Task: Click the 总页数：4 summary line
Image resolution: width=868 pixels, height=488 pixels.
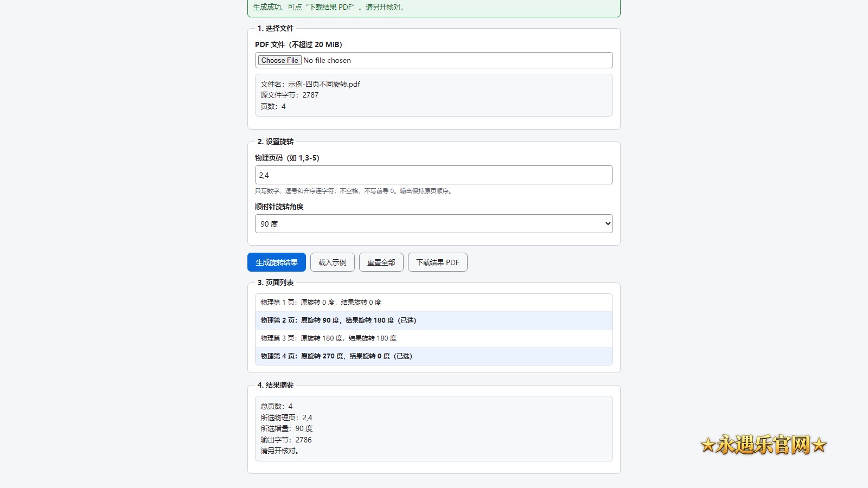Action: (277, 406)
